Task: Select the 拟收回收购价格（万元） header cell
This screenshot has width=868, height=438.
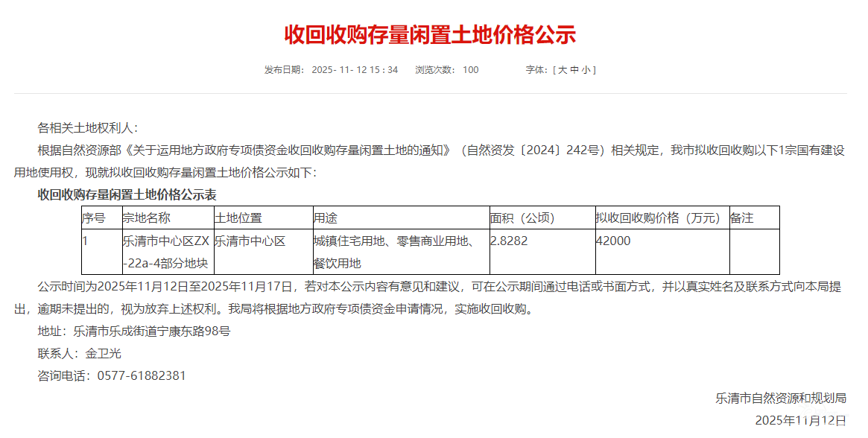Action: point(659,218)
